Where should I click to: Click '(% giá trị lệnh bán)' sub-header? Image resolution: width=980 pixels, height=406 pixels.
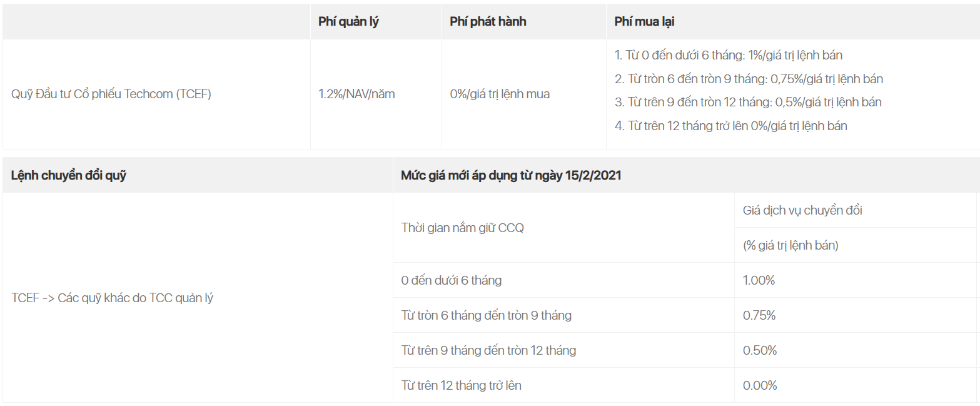[791, 245]
